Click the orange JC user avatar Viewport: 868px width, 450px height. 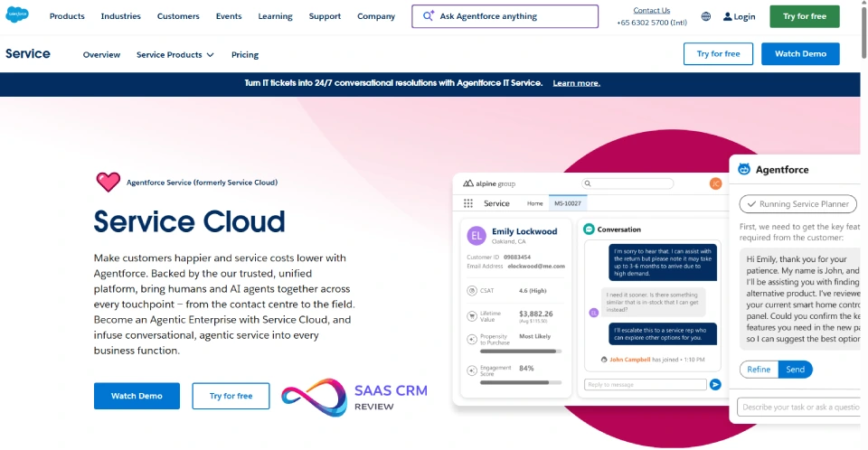click(715, 183)
